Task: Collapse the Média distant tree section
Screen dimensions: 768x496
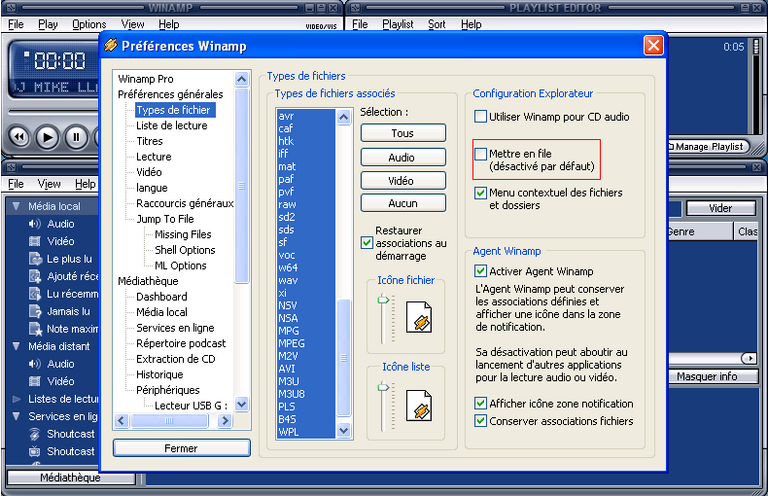Action: point(16,346)
